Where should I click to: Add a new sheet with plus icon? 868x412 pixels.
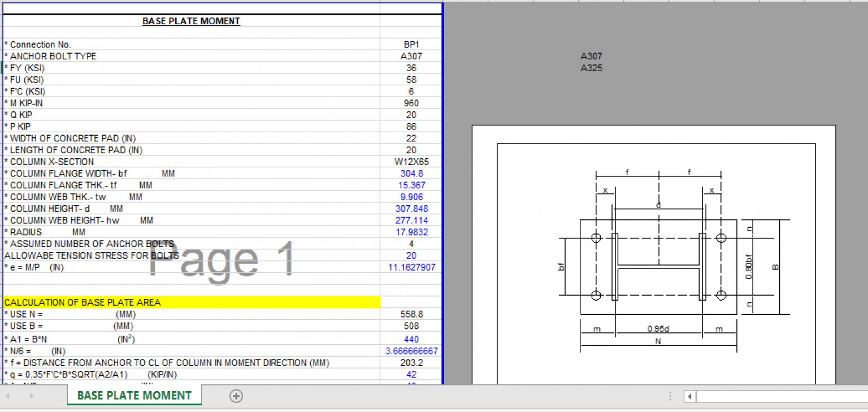click(x=236, y=396)
